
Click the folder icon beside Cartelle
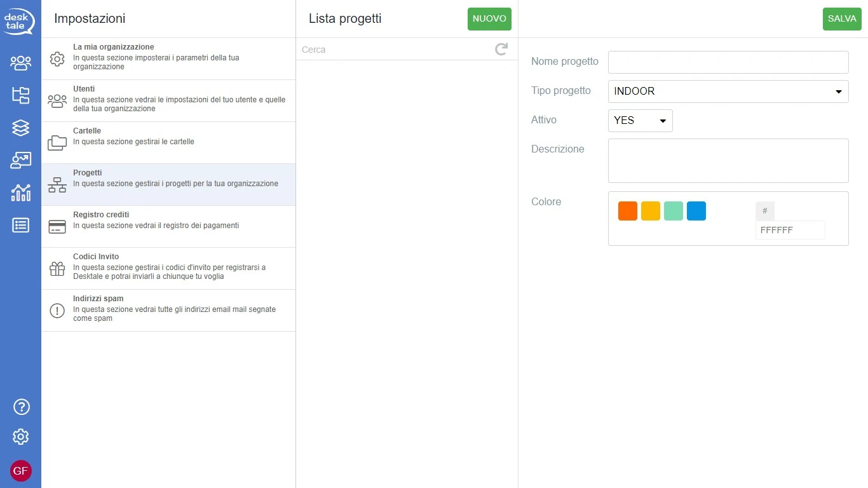(x=57, y=142)
